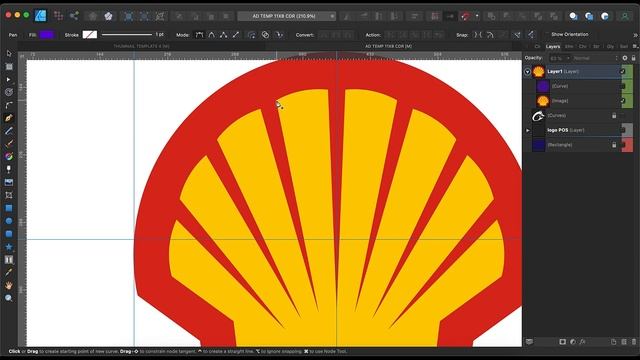
Task: Select the Vector Brush tool
Action: click(9, 144)
